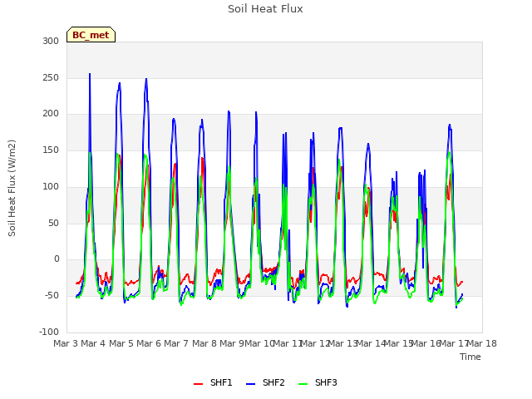The image size is (532, 399).
Task: Toggle the SHF3 legend entry
Action: pos(318,382)
